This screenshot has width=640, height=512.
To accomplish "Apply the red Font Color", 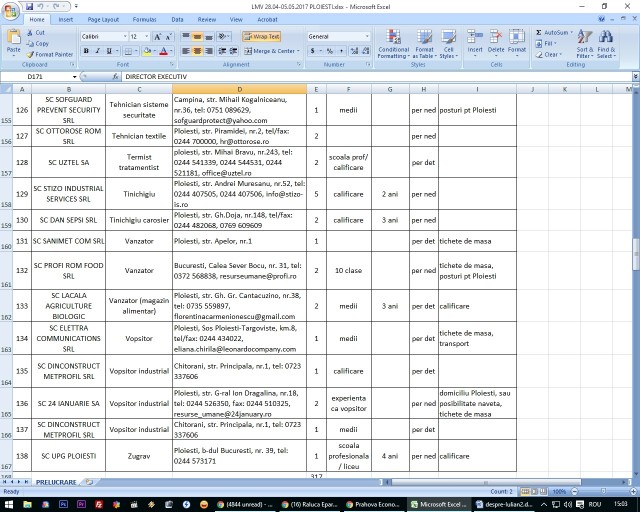I will click(164, 51).
